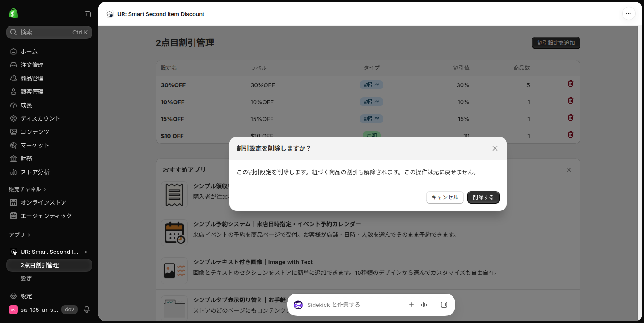Toggle the Sidekick side panel icon
This screenshot has height=323, width=644.
[x=444, y=305]
